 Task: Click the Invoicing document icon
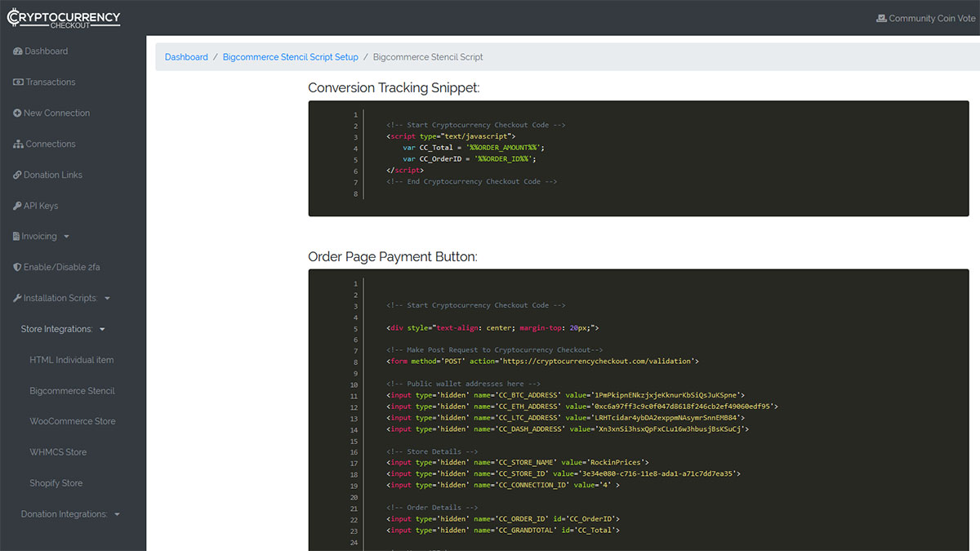coord(16,237)
